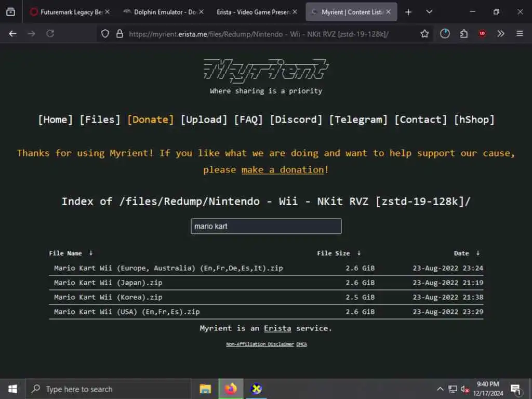Open the [FAQ] nav link
This screenshot has width=532, height=399.
coord(248,119)
